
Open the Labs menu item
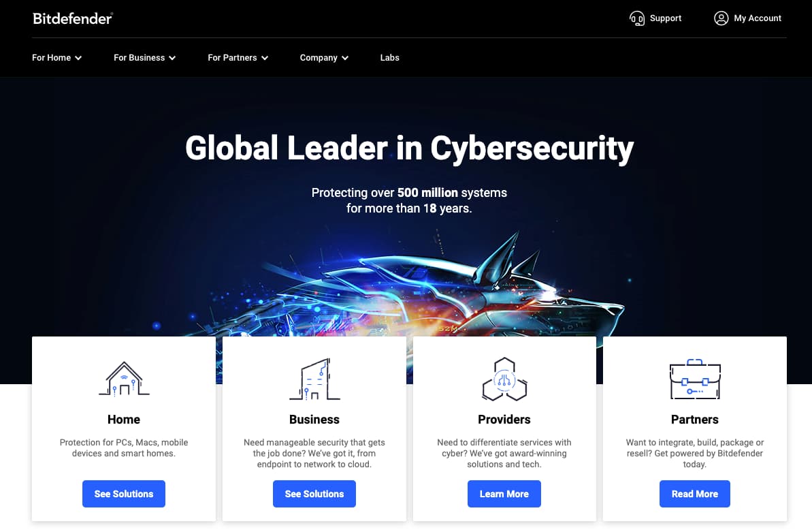(x=389, y=57)
